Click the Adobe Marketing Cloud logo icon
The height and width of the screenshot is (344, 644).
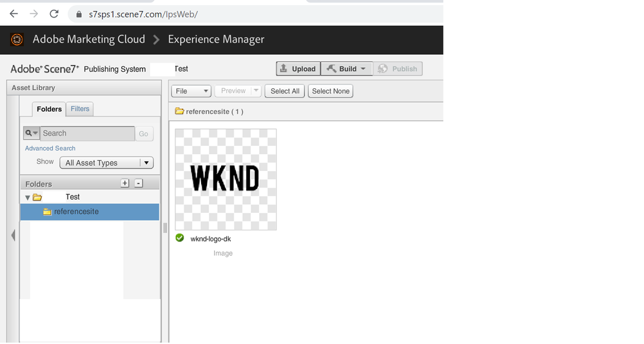[x=17, y=39]
